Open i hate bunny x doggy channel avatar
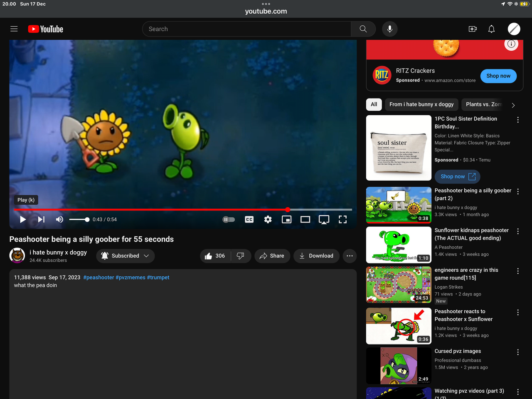 pos(17,255)
